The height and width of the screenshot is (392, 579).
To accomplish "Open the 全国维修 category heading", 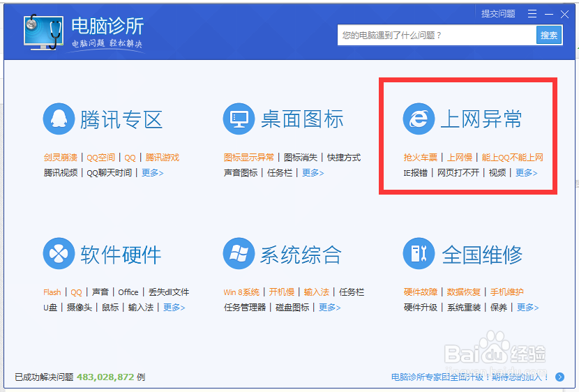I will (482, 255).
